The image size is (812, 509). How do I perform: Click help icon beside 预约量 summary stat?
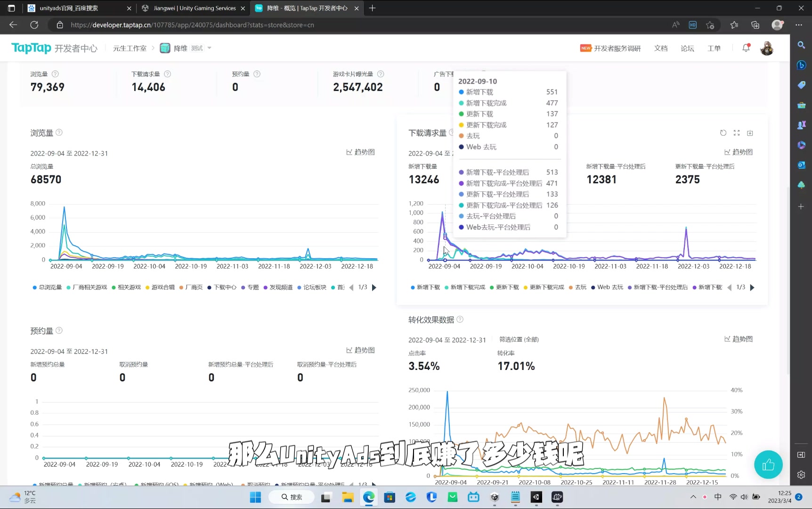(257, 74)
